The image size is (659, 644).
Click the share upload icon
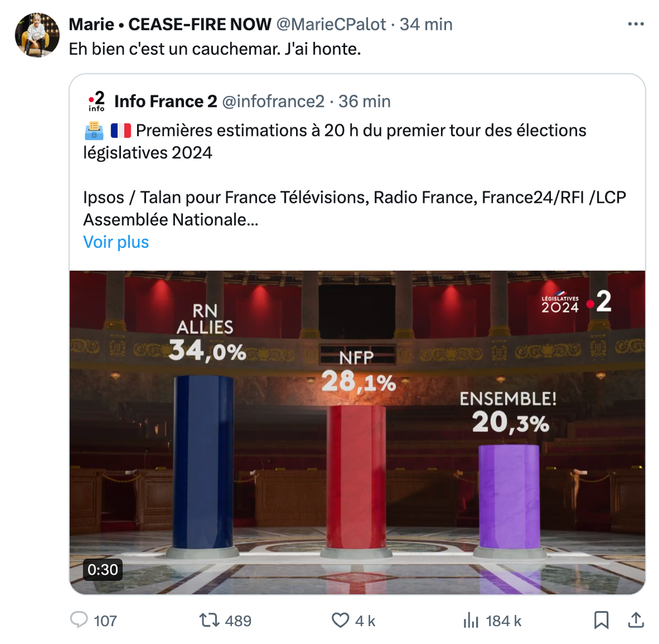tap(635, 620)
